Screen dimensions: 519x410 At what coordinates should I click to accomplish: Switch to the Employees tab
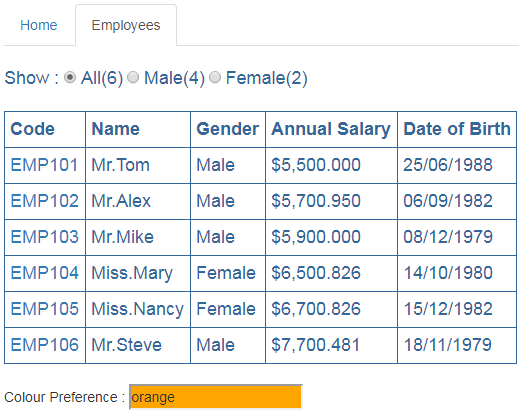pyautogui.click(x=126, y=25)
